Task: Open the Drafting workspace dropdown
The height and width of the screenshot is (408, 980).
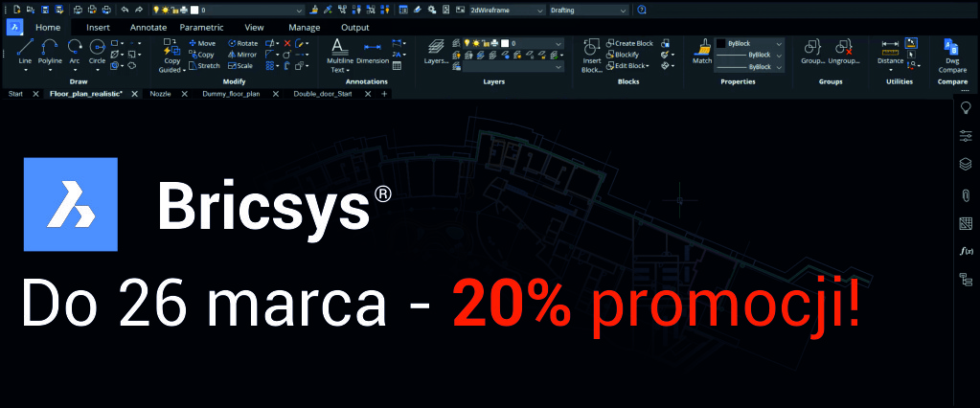Action: [589, 10]
